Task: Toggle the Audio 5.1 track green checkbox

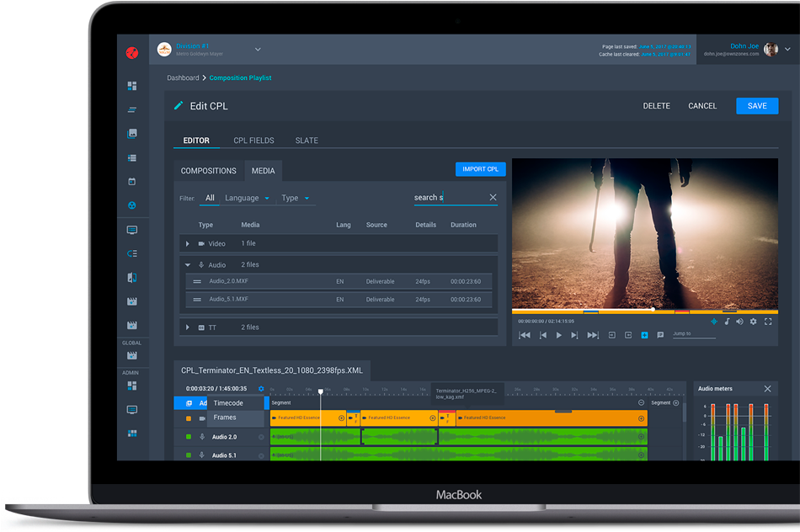Action: click(189, 455)
